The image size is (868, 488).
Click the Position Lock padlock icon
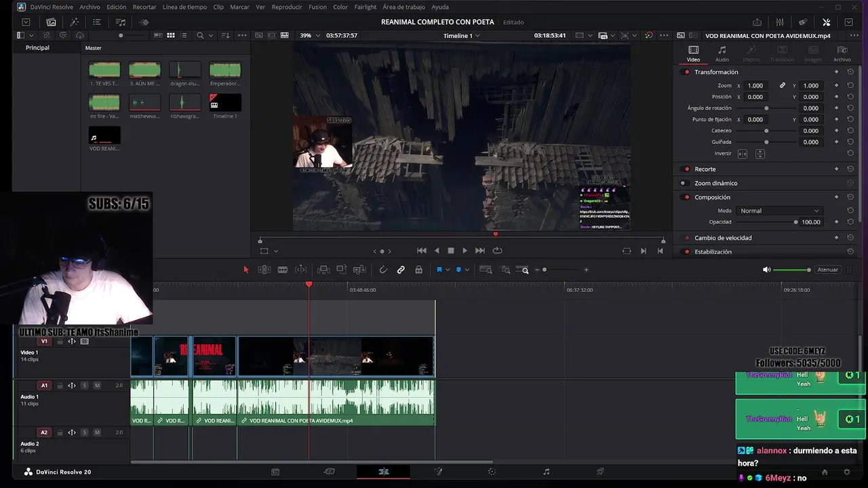pos(419,270)
